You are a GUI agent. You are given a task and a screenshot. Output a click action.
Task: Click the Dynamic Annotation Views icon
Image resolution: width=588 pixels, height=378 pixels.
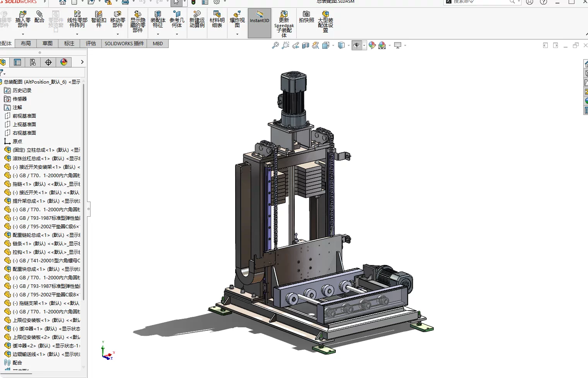tap(316, 45)
